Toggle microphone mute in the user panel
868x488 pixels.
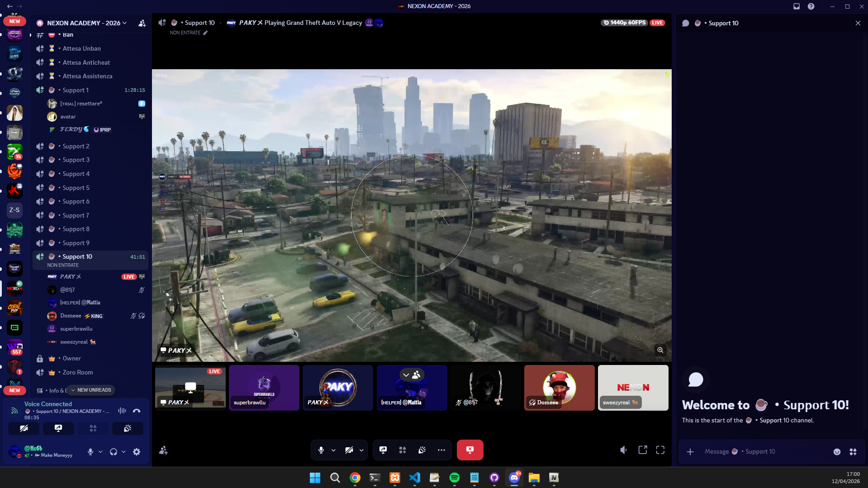(90, 451)
